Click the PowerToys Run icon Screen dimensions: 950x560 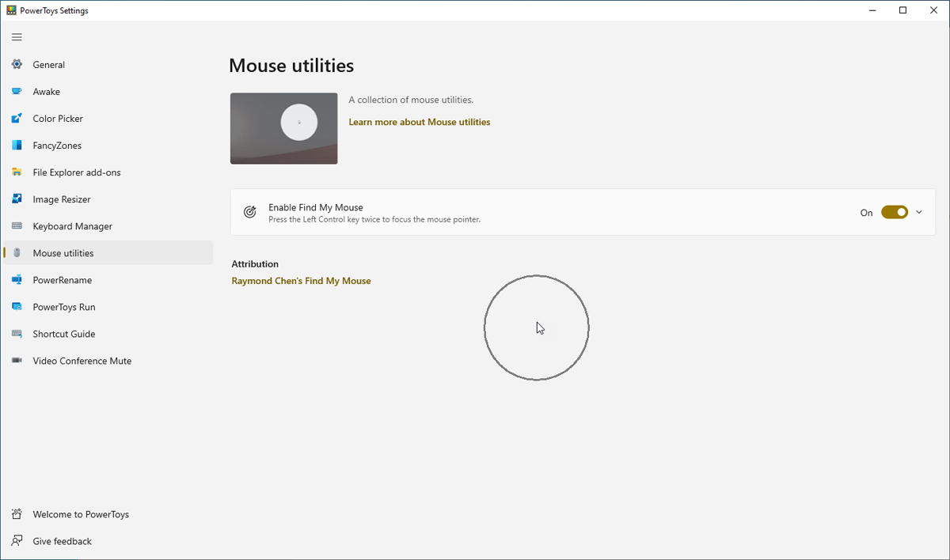click(x=17, y=307)
